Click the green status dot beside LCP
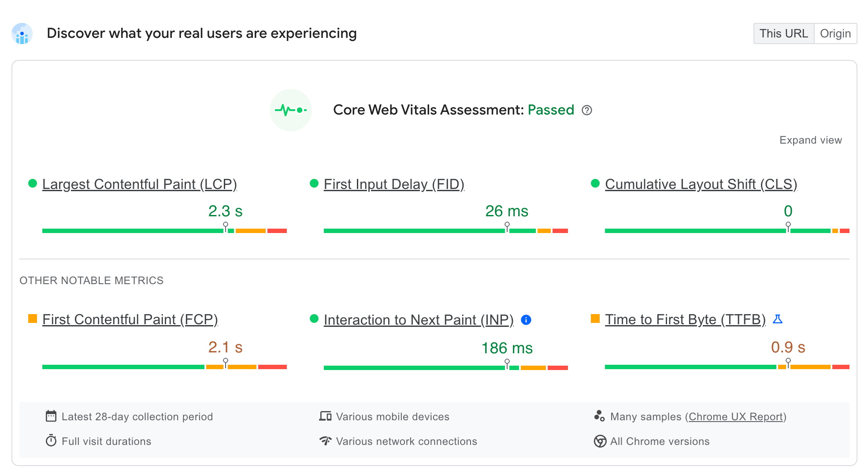Viewport: 868px width, 474px height. [x=32, y=183]
